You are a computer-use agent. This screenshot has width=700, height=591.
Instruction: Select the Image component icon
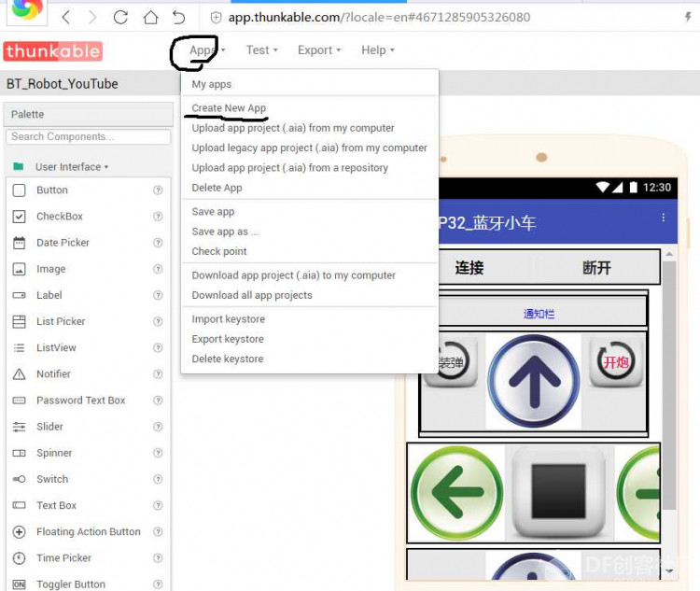(20, 269)
